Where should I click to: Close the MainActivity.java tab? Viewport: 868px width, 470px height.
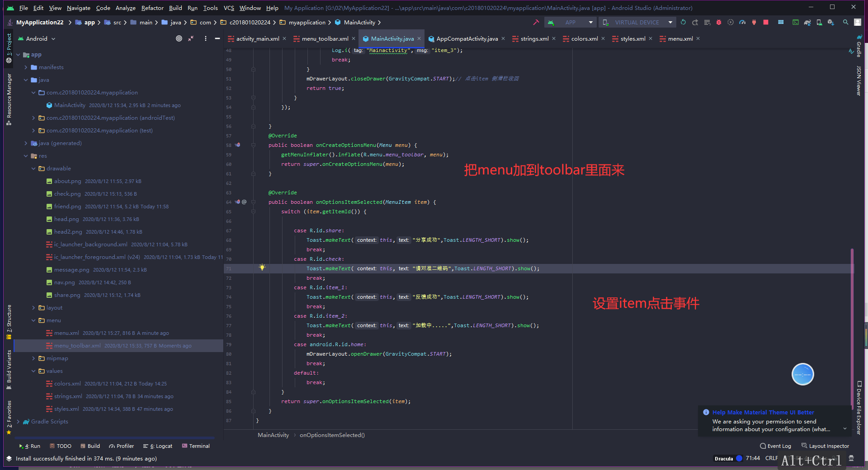[419, 38]
